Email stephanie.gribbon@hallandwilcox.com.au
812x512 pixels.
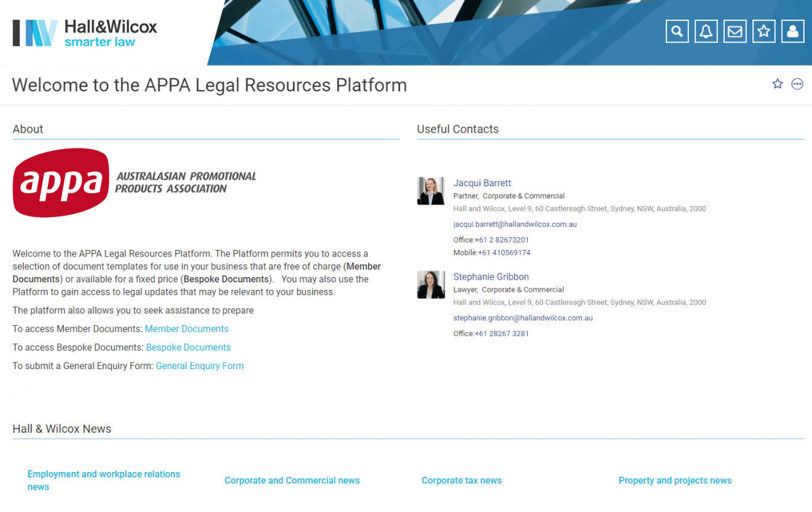pyautogui.click(x=523, y=318)
